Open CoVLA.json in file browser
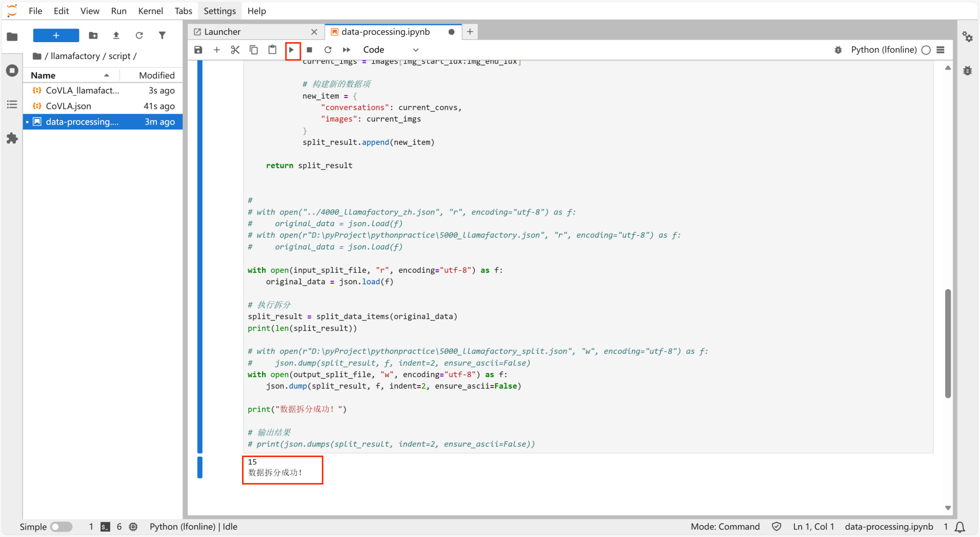The width and height of the screenshot is (980, 537). (x=69, y=106)
